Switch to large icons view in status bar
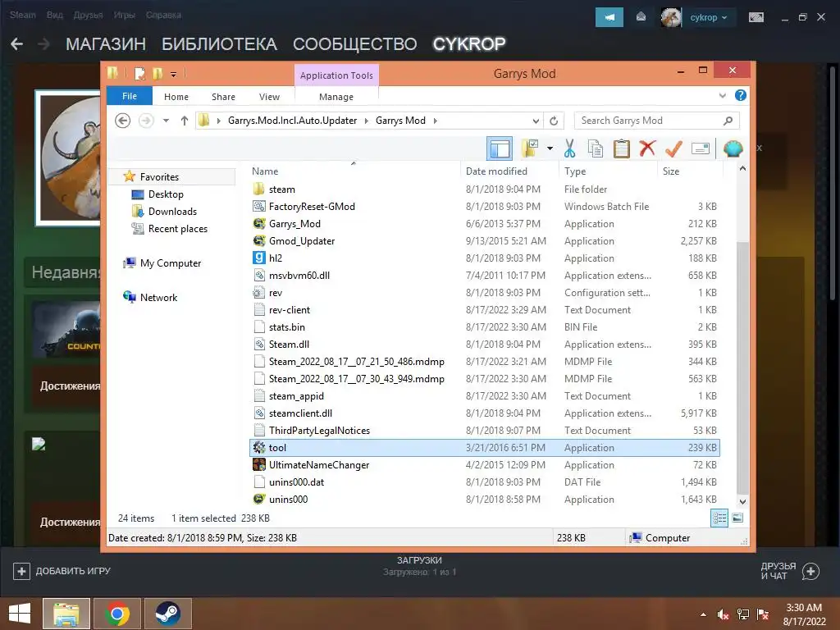Screen dimensions: 840x630 point(737,518)
